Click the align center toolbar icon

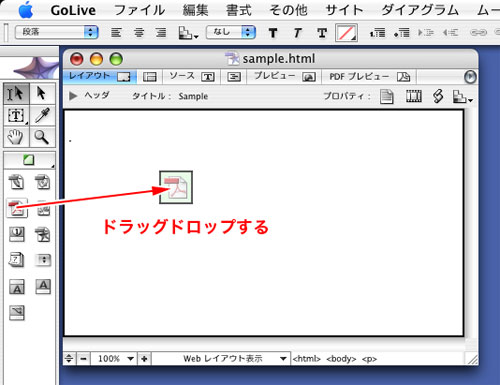pyautogui.click(x=139, y=33)
